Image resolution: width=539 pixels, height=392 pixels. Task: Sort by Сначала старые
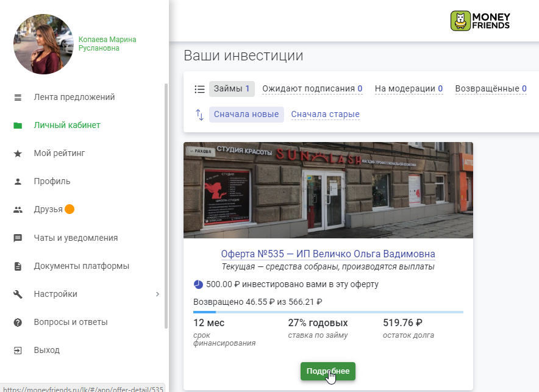coord(325,115)
